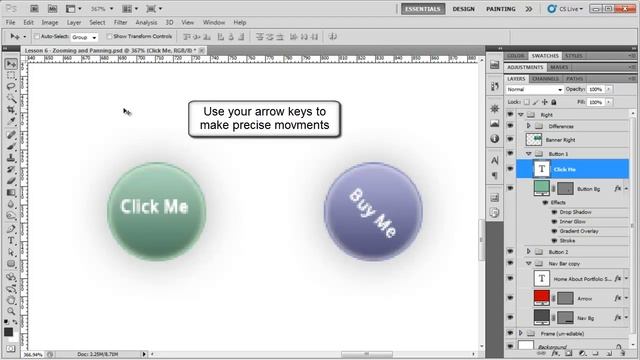Switch to the Design workspace
The image size is (640, 360).
[463, 9]
